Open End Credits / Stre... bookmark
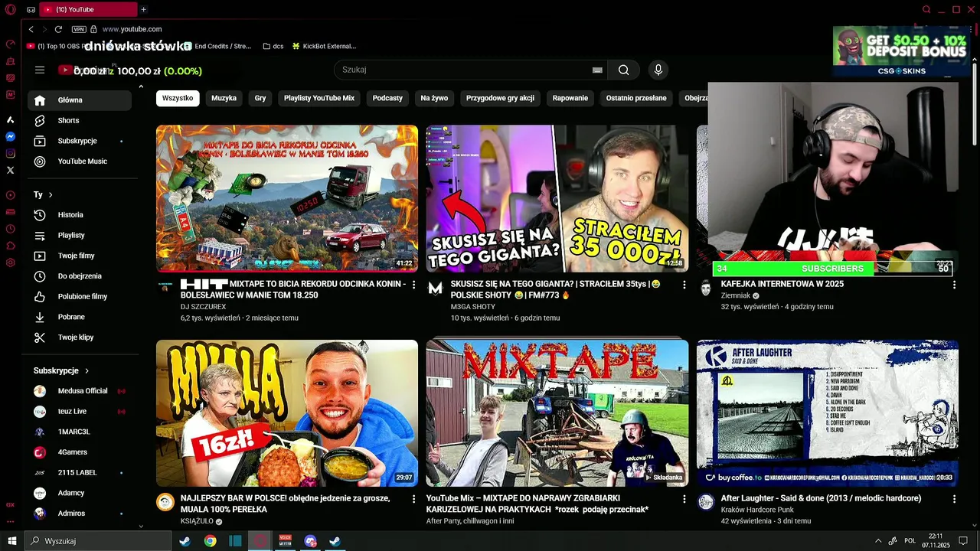The image size is (980, 551). (217, 46)
